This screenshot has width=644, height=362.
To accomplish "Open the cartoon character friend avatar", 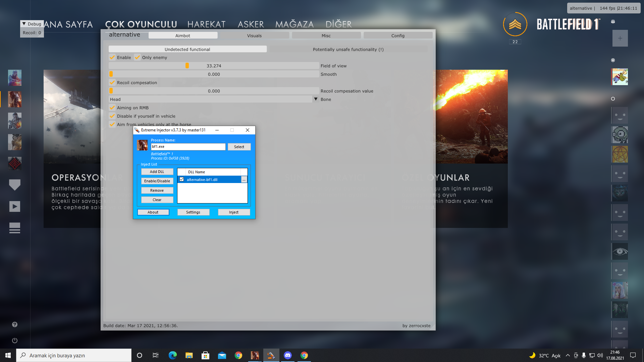I will pos(620,77).
